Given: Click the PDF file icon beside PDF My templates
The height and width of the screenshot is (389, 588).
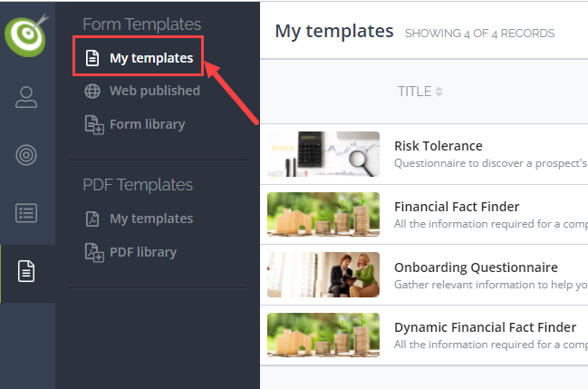Looking at the screenshot, I should click(92, 219).
